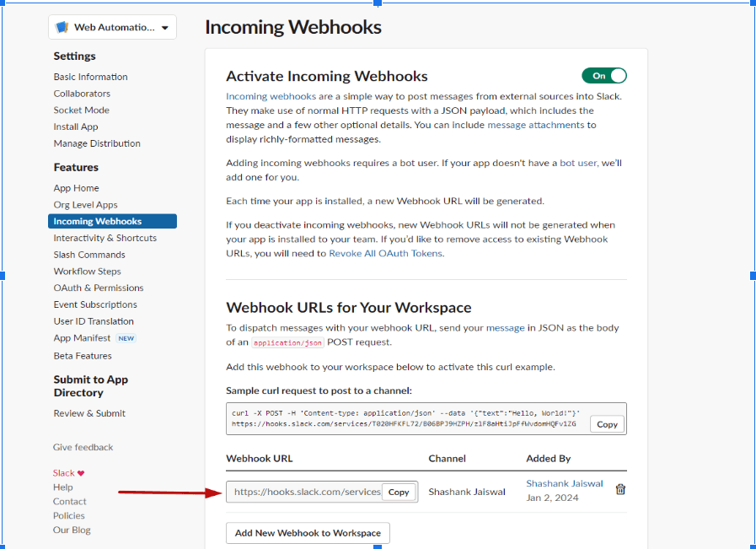Copy the webhook URL
This screenshot has height=549, width=756.
pyautogui.click(x=399, y=492)
